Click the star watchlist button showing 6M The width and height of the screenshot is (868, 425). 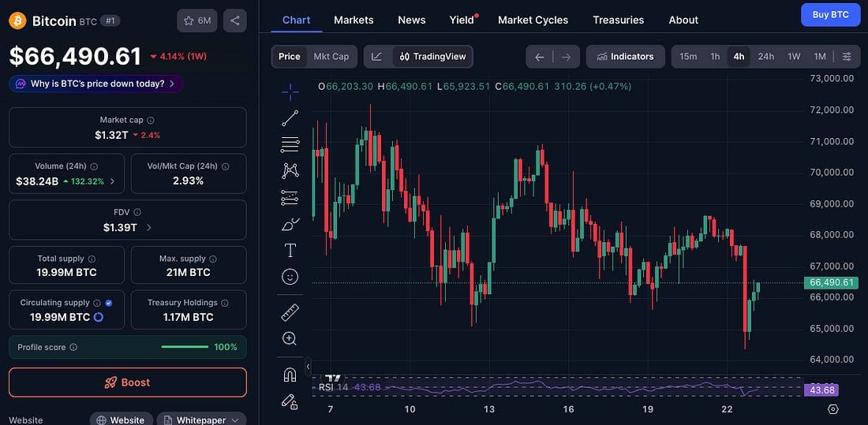click(197, 21)
